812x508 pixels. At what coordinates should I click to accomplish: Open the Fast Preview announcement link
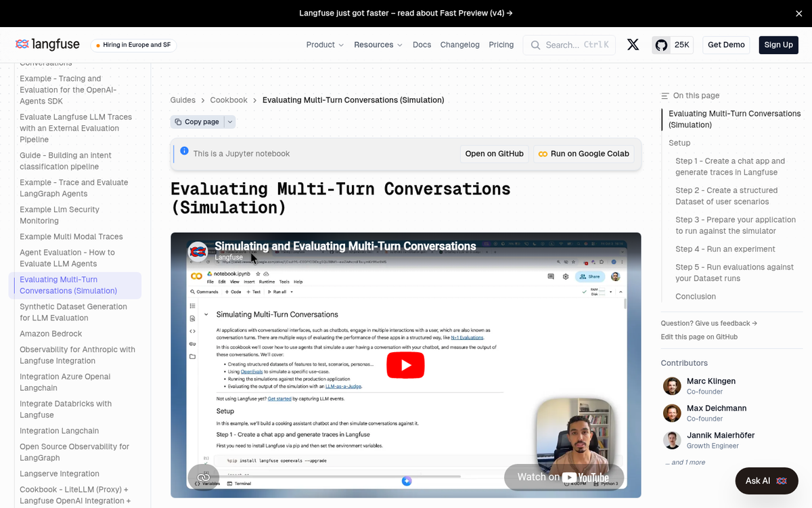coord(406,13)
